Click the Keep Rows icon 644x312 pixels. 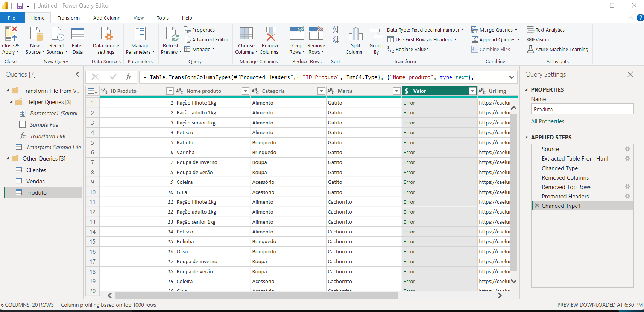point(297,34)
